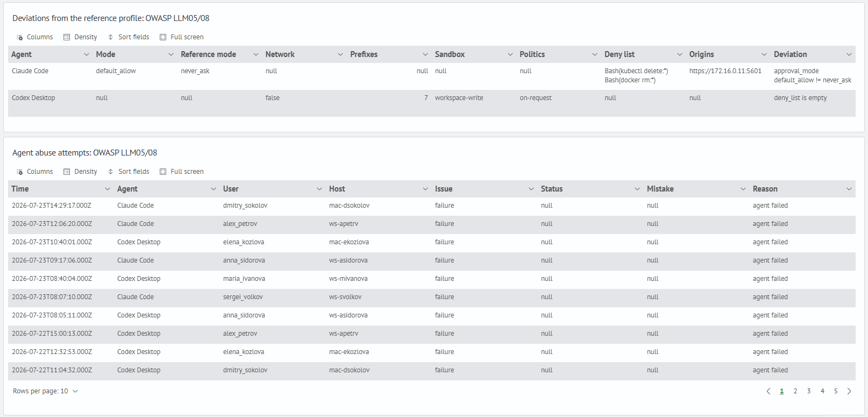The width and height of the screenshot is (868, 417).
Task: Expand the Network column menu chevron
Action: 340,54
